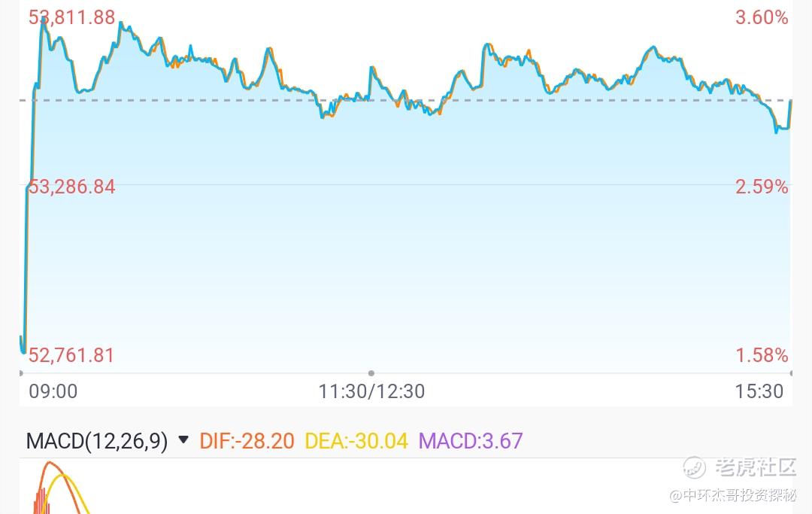Click the tiger community logo watermark icon
Screen dimensions: 812x514
[694, 467]
